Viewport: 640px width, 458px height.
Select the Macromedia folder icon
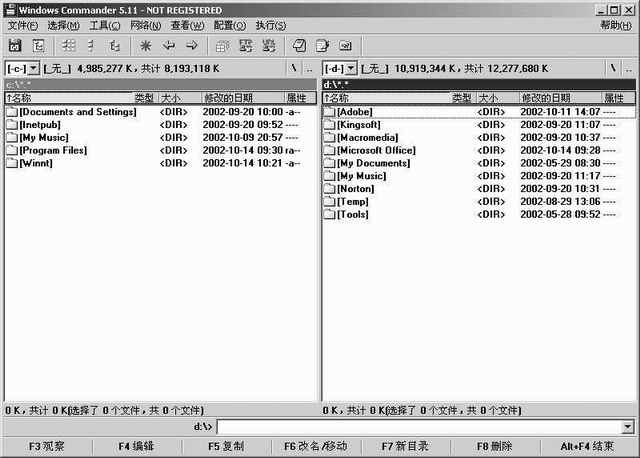(x=330, y=138)
